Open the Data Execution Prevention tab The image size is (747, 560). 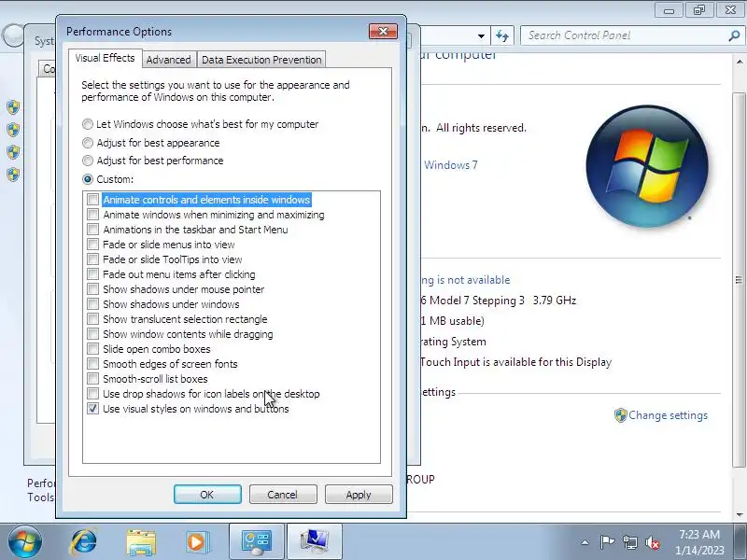(x=261, y=60)
